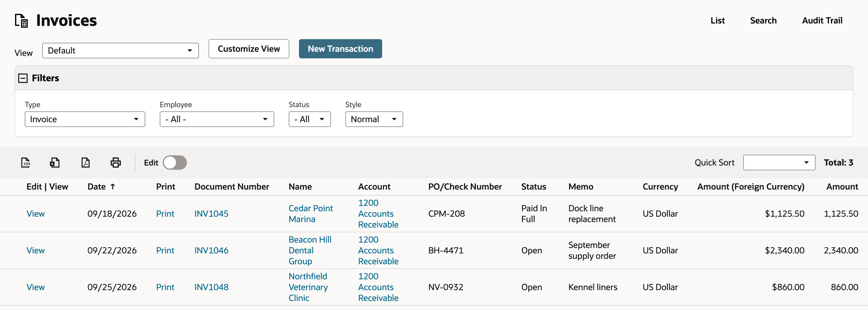Open the Quick Sort dropdown
Screen dimensions: 868x310
[779, 163]
